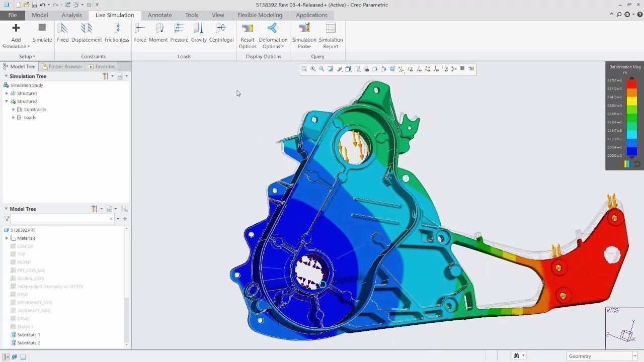Toggle the stop simulation display square
644x362 pixels.
tap(462, 69)
